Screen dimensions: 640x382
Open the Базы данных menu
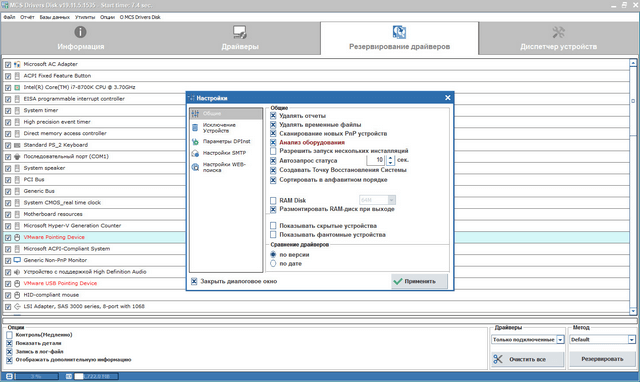[x=55, y=17]
